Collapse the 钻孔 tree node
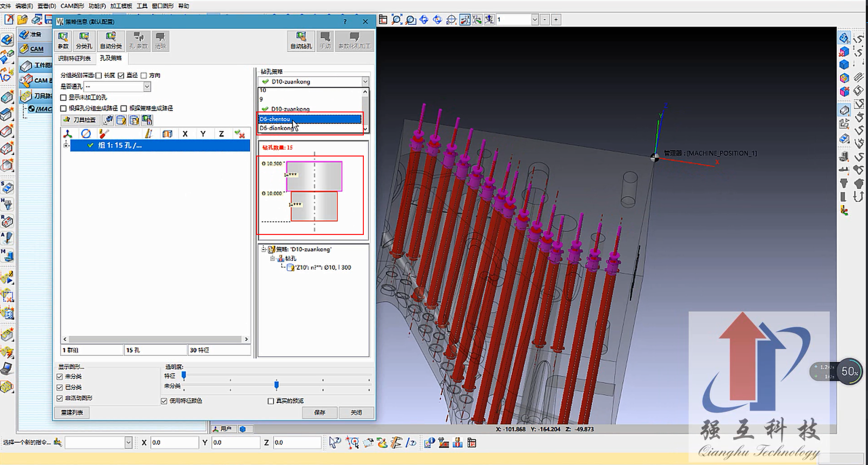Image resolution: width=868 pixels, height=465 pixels. 273,258
